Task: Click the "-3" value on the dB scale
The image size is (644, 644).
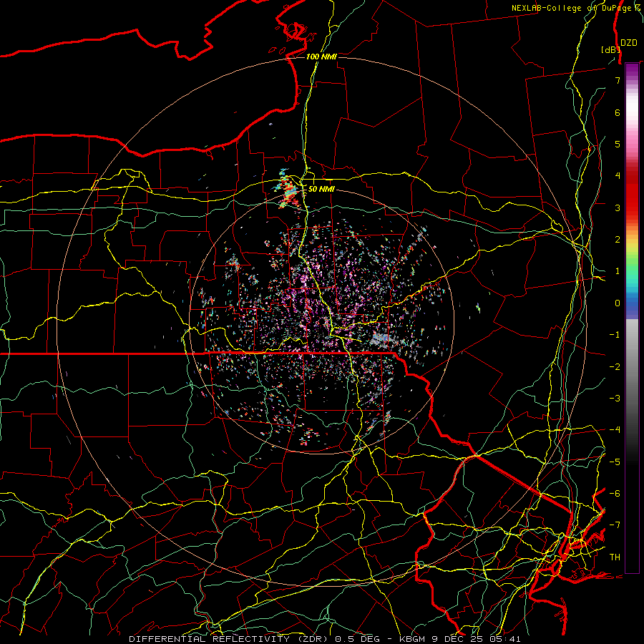Action: pyautogui.click(x=615, y=398)
